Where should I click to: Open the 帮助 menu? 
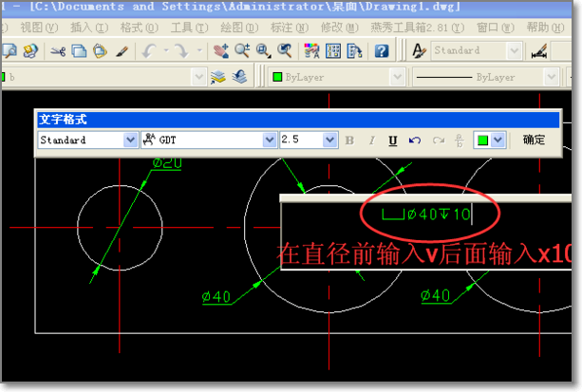[546, 28]
